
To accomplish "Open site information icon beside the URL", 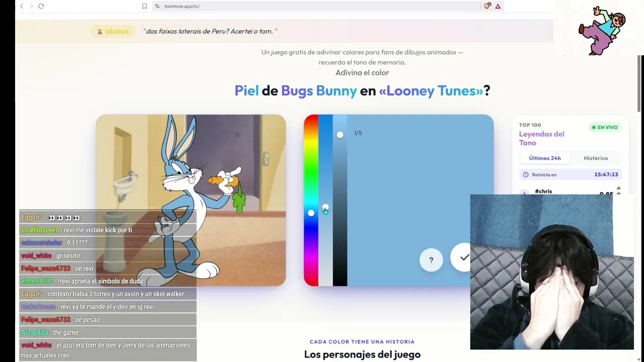I will (157, 6).
